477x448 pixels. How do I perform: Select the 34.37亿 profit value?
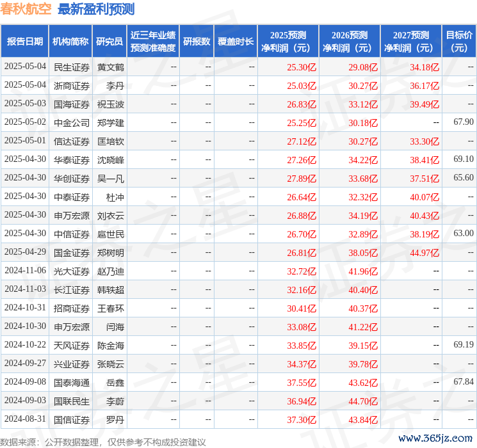[302, 364]
